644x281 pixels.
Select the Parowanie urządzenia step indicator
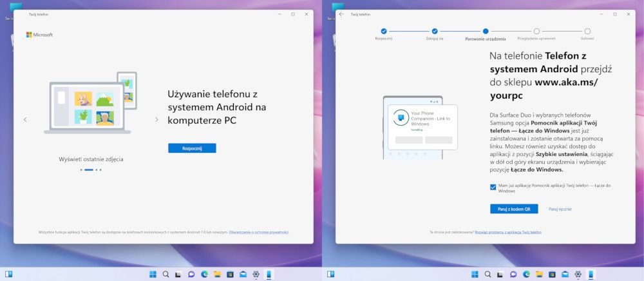click(x=486, y=31)
